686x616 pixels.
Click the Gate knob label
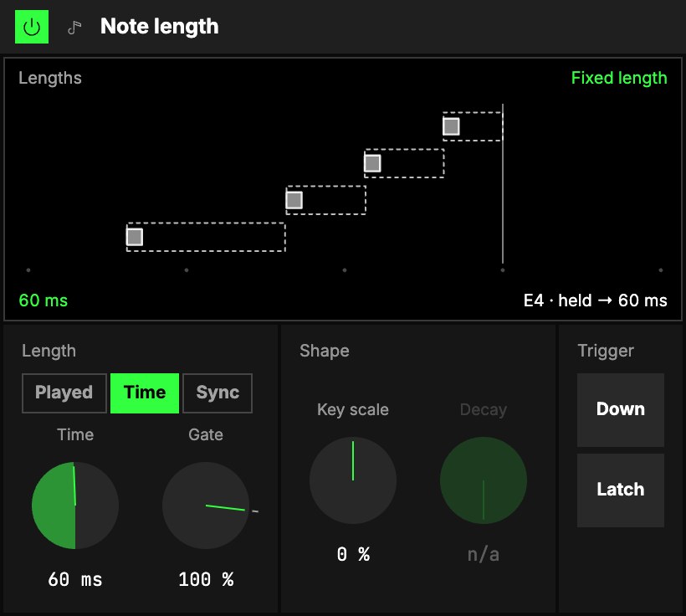click(x=206, y=434)
